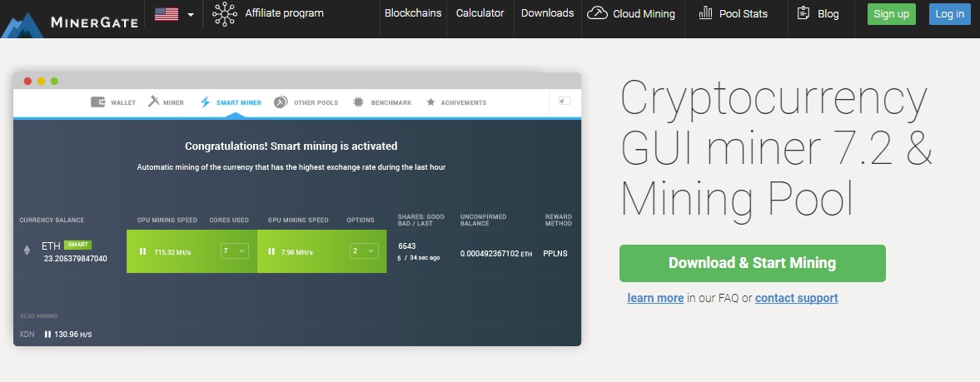Open the Pool Stats menu item

(x=744, y=14)
